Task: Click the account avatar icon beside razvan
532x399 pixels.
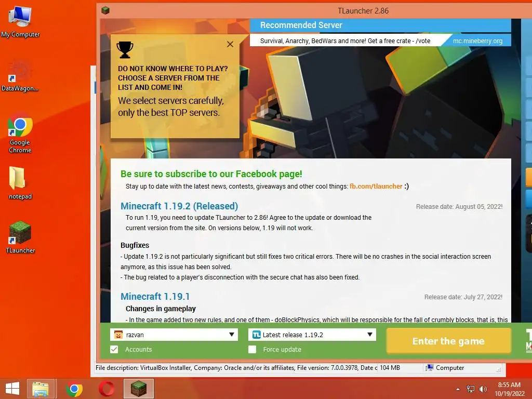Action: 118,335
